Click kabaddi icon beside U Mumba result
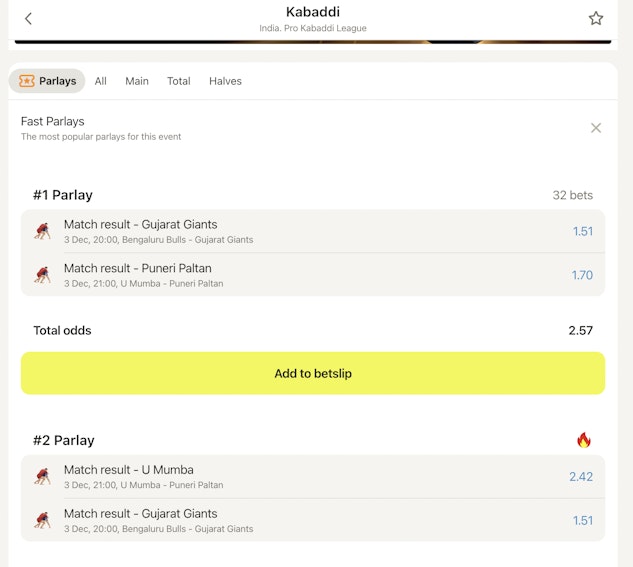Viewport: 633px width, 567px height. point(42,476)
